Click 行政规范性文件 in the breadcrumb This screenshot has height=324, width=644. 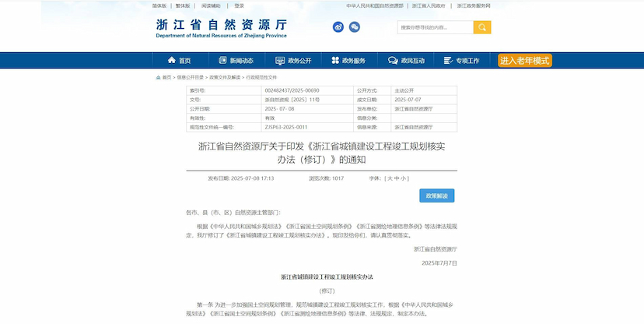(261, 77)
